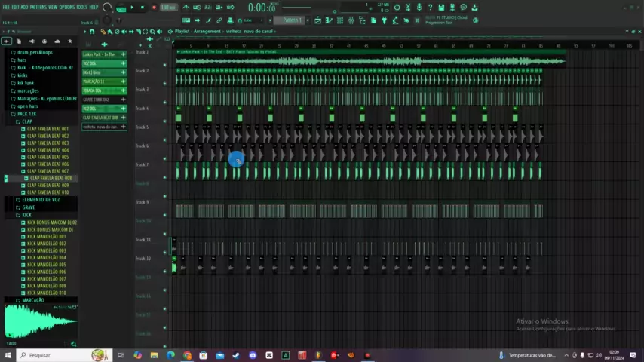Click the star favorites icon in browser
This screenshot has width=644, height=362.
point(70,41)
